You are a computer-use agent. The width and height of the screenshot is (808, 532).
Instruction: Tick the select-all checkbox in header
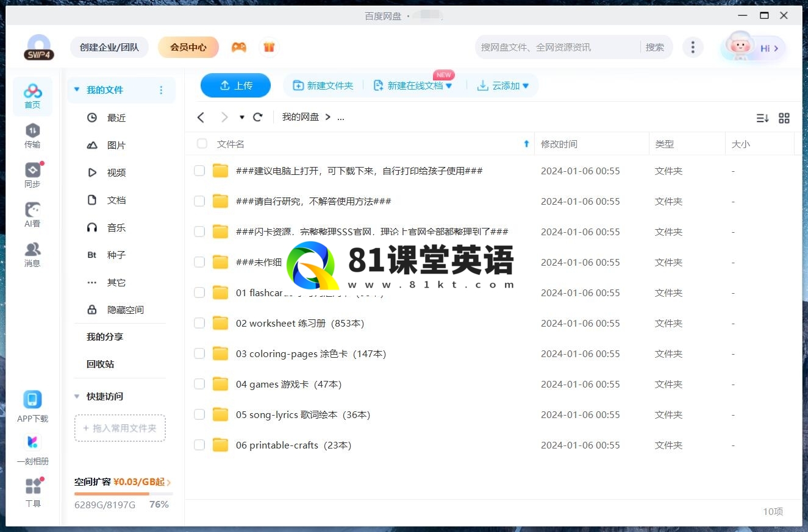click(202, 144)
